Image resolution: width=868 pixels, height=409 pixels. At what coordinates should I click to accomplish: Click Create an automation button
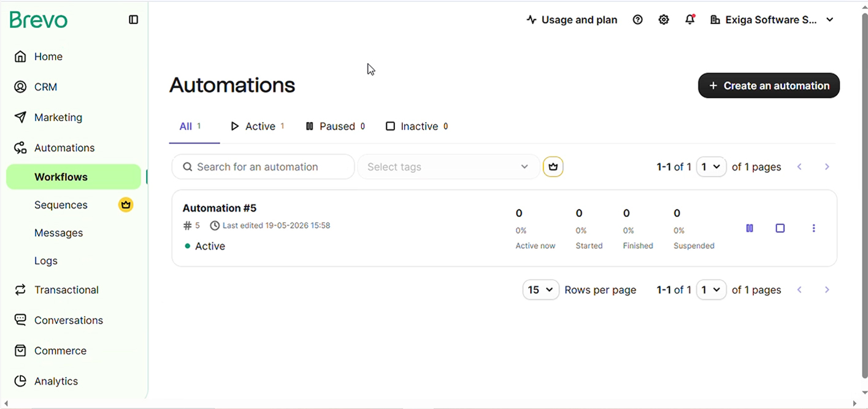[x=769, y=86]
